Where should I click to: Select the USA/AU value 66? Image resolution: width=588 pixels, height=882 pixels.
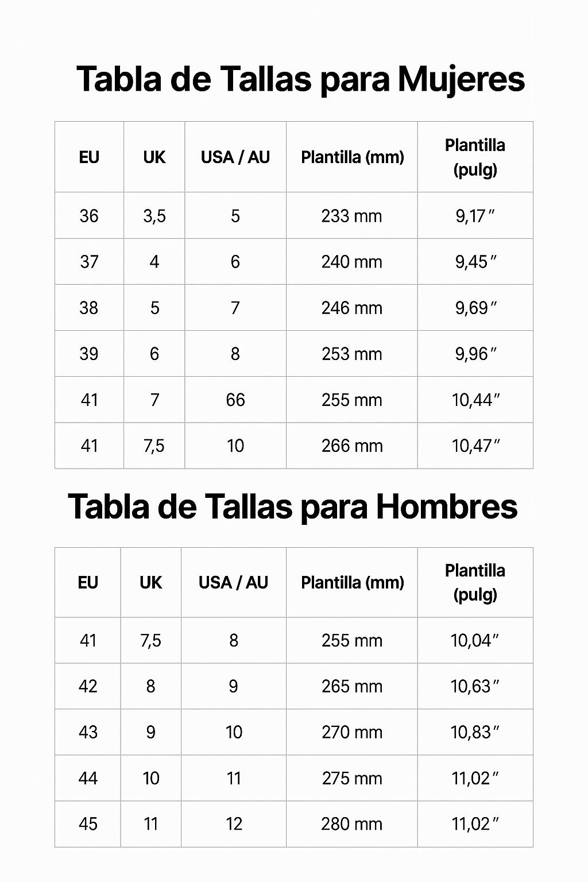coord(235,400)
